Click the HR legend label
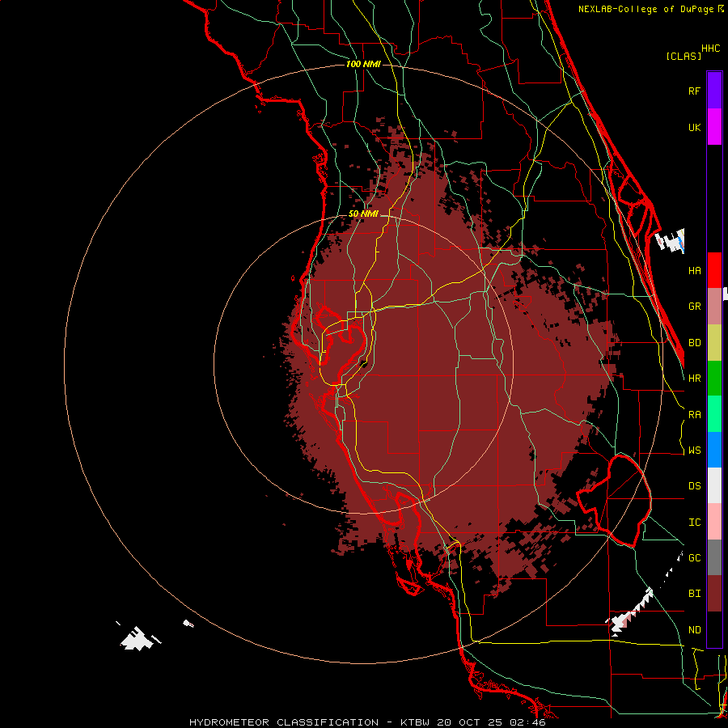The height and width of the screenshot is (728, 728). tap(694, 379)
